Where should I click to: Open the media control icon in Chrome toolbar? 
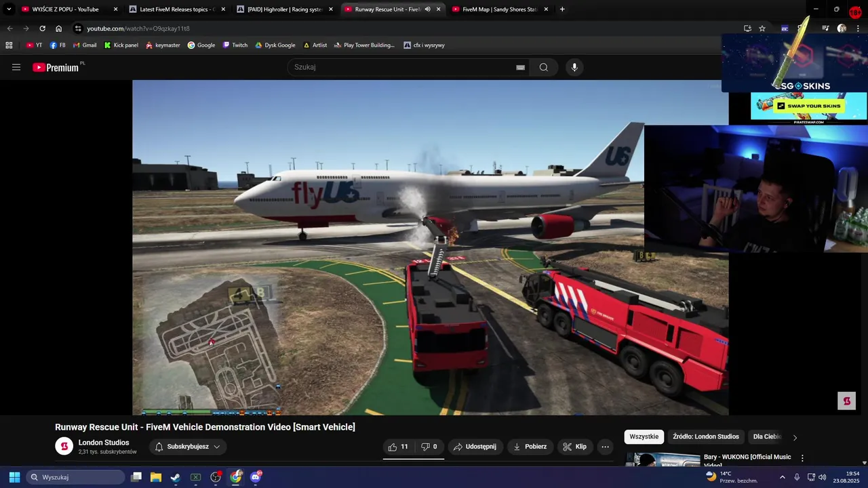click(x=825, y=28)
